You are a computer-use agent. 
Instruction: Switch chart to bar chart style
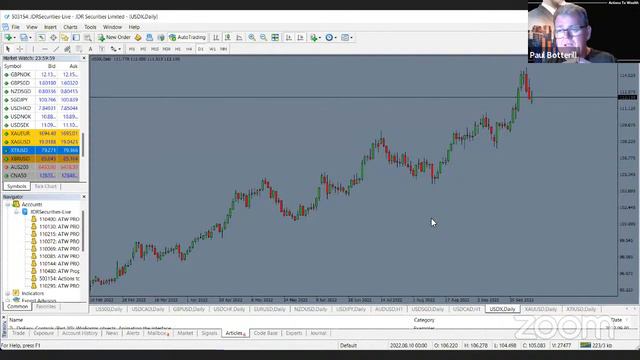coord(216,38)
